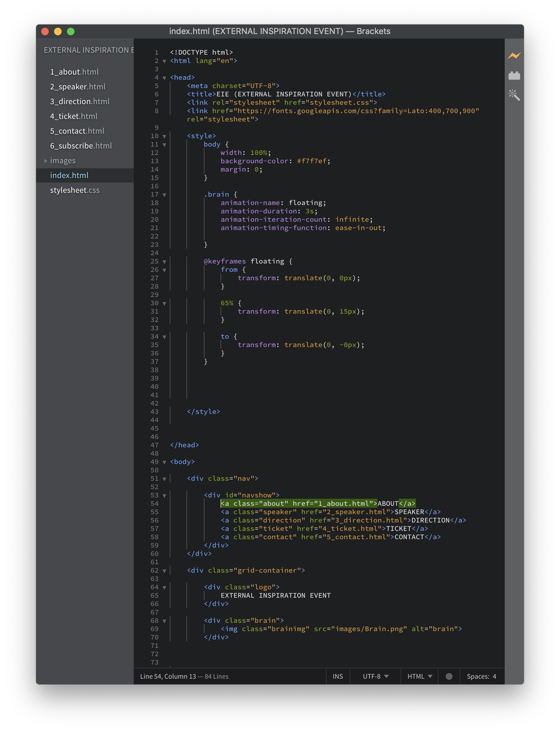The height and width of the screenshot is (732, 560).
Task: Click the #f7f7ef color value in code
Action: coord(312,161)
